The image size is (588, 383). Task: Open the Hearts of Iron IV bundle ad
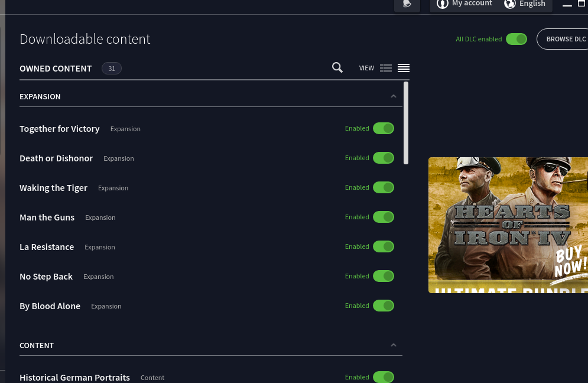pyautogui.click(x=508, y=225)
